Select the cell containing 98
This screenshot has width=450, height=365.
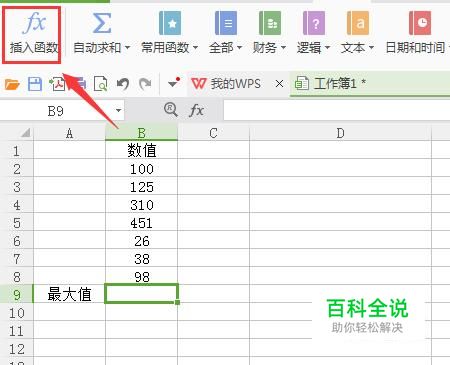click(141, 276)
